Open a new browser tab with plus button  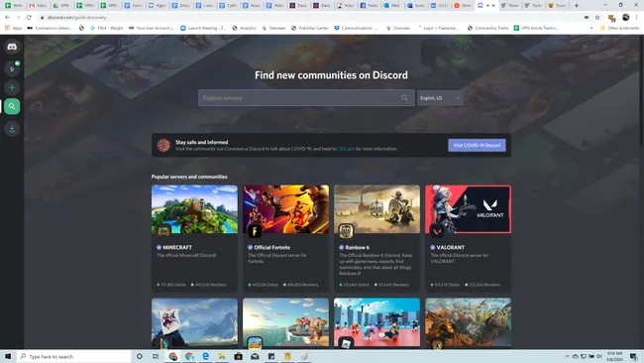[x=577, y=5]
